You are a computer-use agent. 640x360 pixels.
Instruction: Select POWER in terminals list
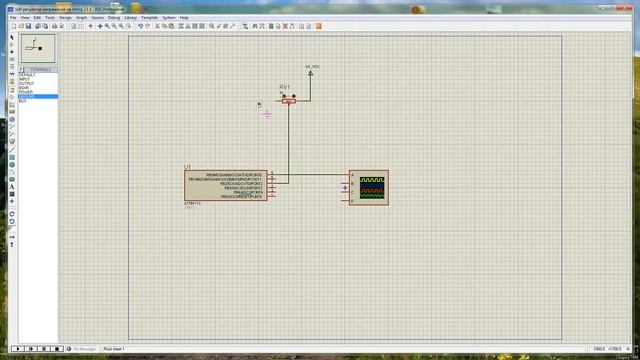(25, 92)
